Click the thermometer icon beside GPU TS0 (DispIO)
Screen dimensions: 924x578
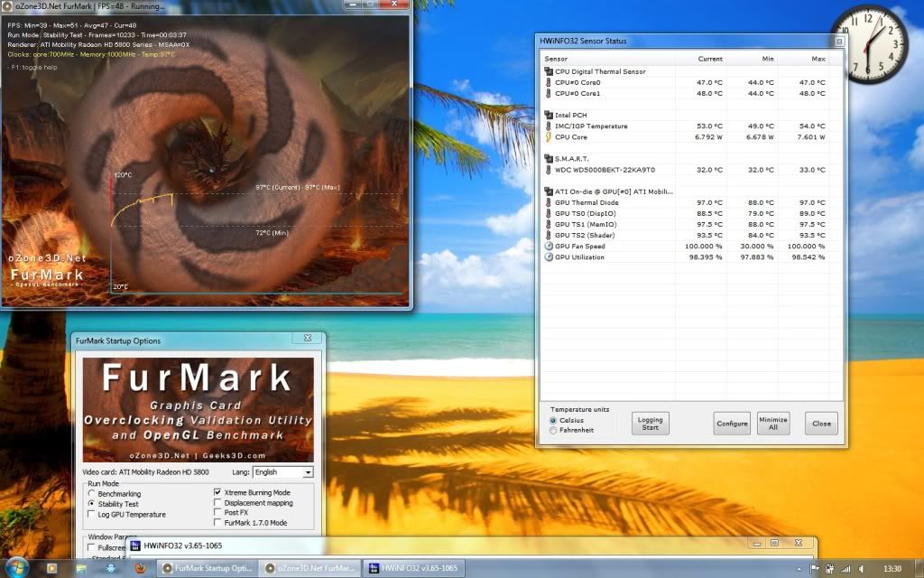[x=548, y=213]
